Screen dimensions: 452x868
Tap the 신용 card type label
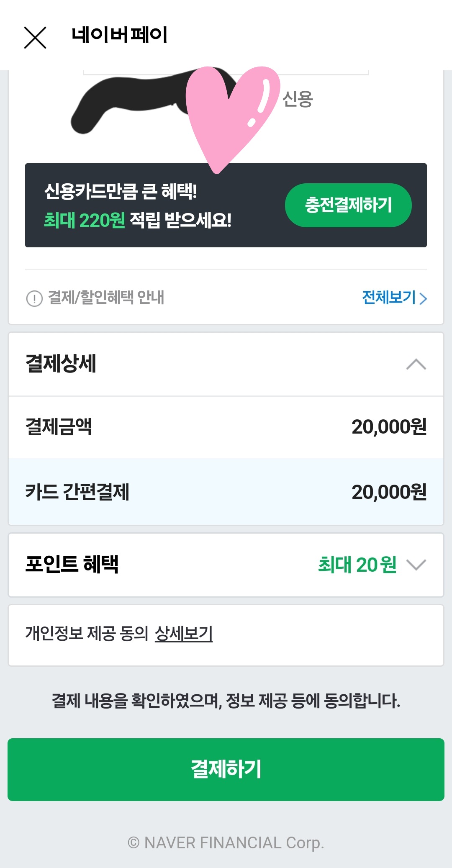[298, 99]
